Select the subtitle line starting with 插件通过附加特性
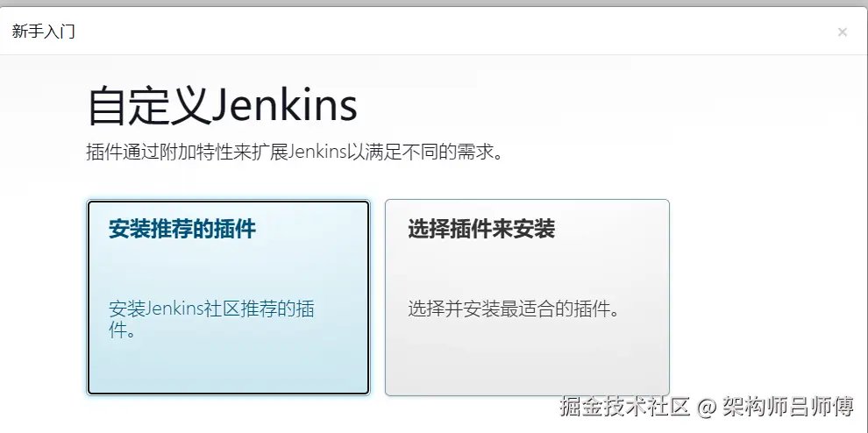Screen dimensions: 868x433 [x=295, y=152]
